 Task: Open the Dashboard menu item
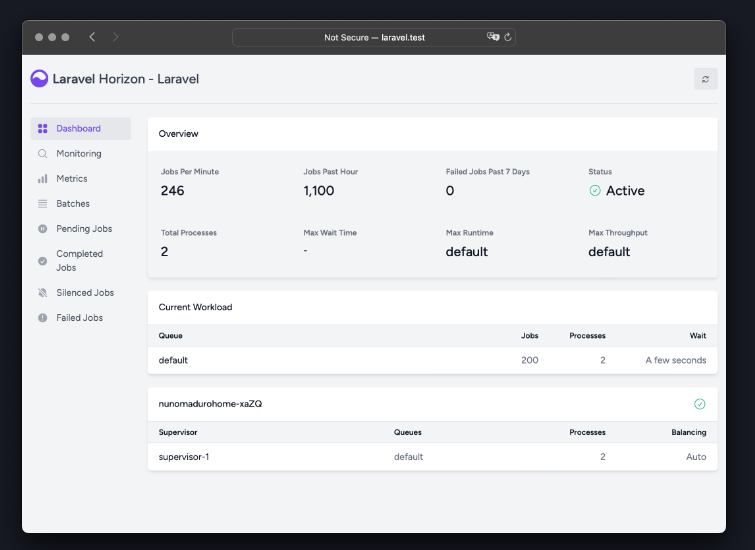click(x=80, y=129)
